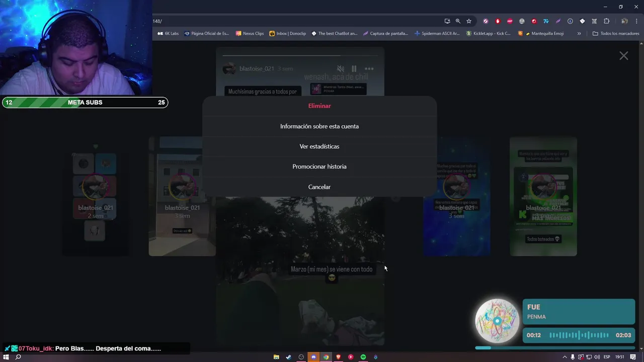644x362 pixels.
Task: Open the blastoise_021 story from 2 sem
Action: point(96,196)
